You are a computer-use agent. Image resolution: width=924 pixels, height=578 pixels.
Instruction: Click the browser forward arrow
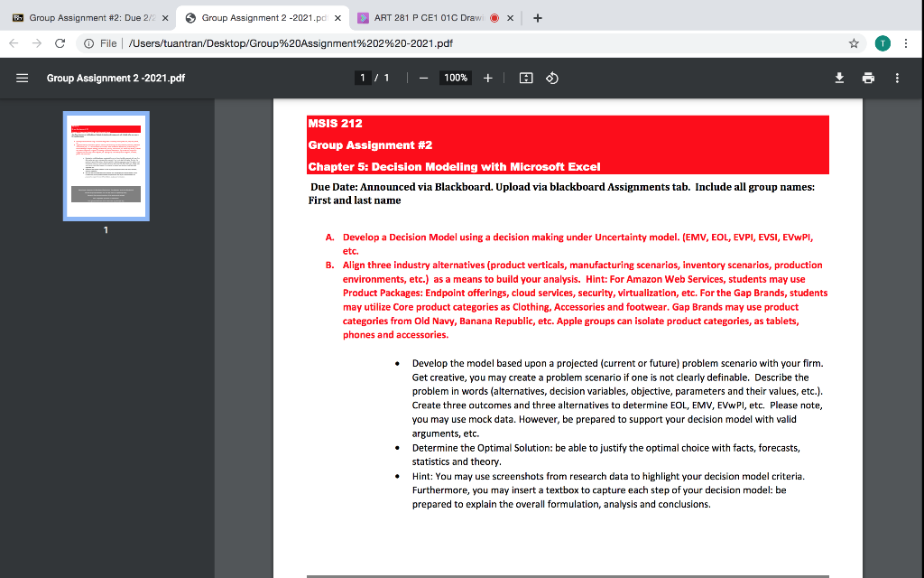(x=36, y=42)
